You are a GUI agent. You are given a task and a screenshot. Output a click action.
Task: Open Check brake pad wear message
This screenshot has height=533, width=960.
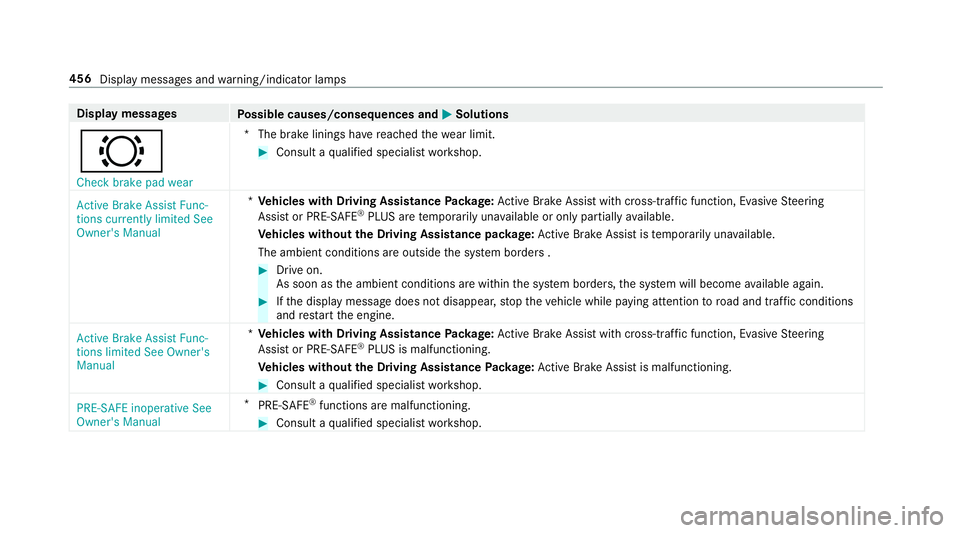[x=135, y=182]
